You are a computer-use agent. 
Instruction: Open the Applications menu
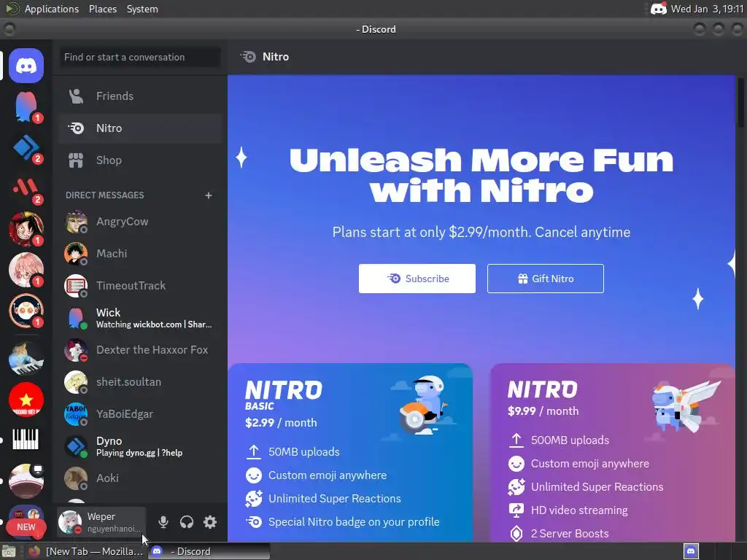point(52,9)
